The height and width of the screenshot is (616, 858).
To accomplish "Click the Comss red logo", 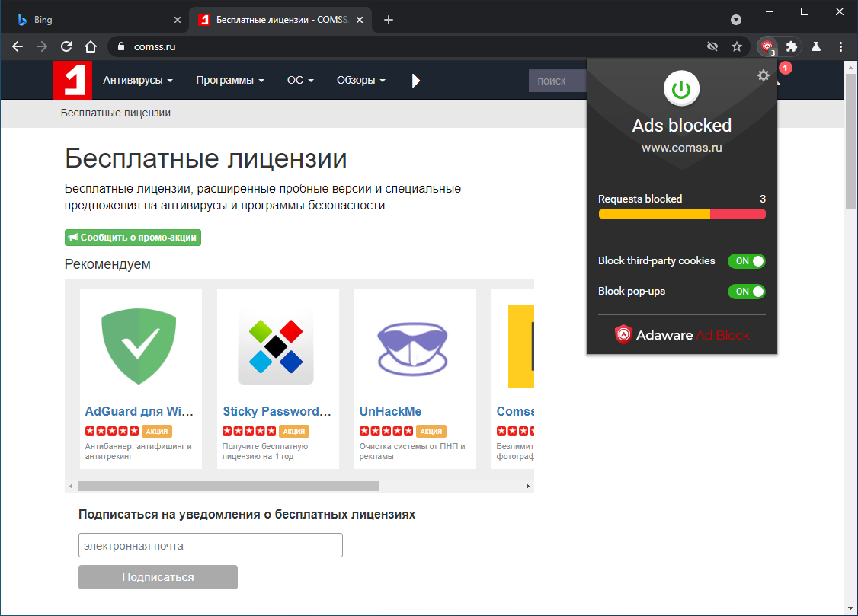I will click(73, 80).
